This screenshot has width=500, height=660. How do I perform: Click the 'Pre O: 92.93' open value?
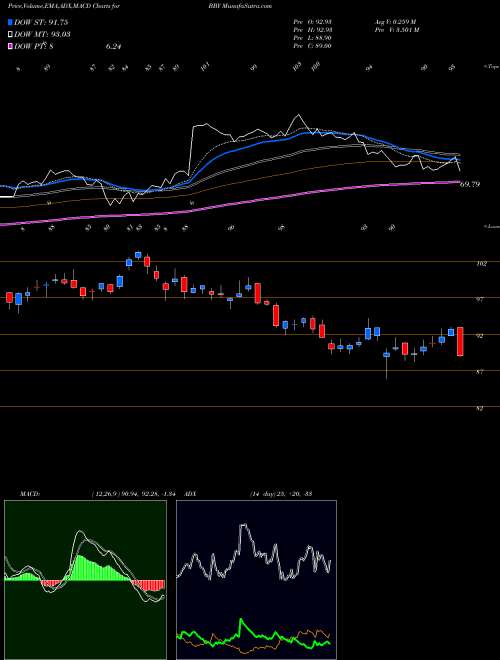click(x=313, y=22)
